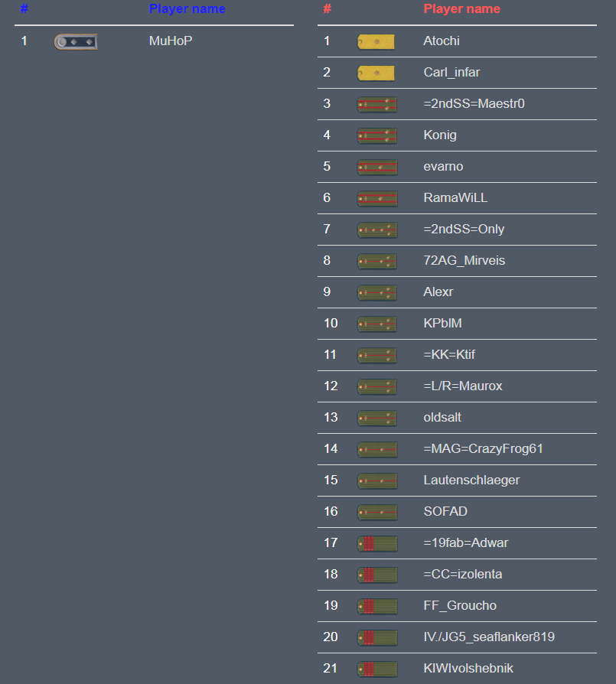Click the rank badge beside SOFAD
Viewport: 616px width, 684px height.
pos(376,512)
